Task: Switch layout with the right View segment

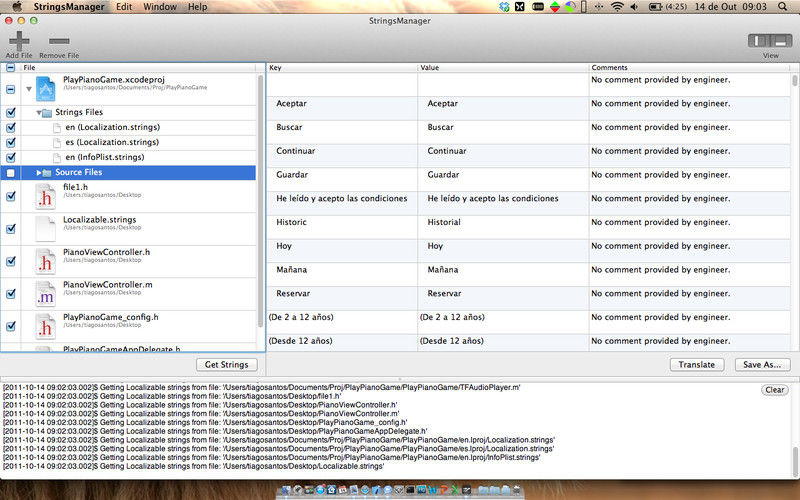Action: [x=781, y=41]
